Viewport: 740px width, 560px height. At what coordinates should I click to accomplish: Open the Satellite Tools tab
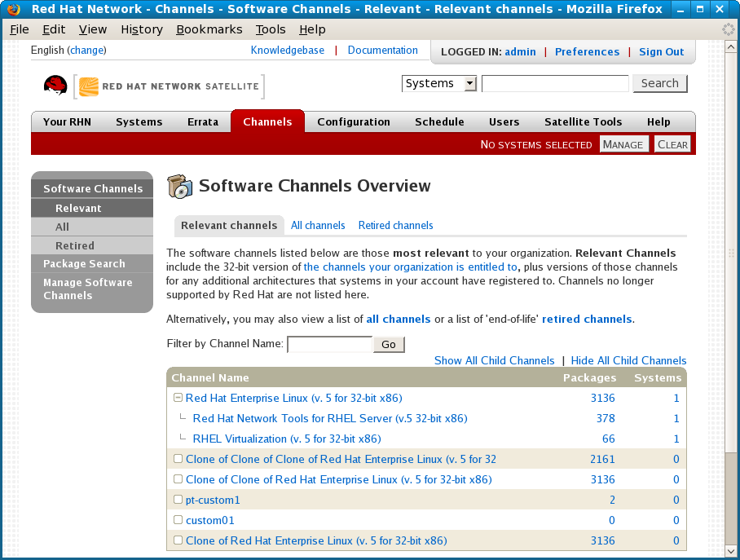pos(583,121)
